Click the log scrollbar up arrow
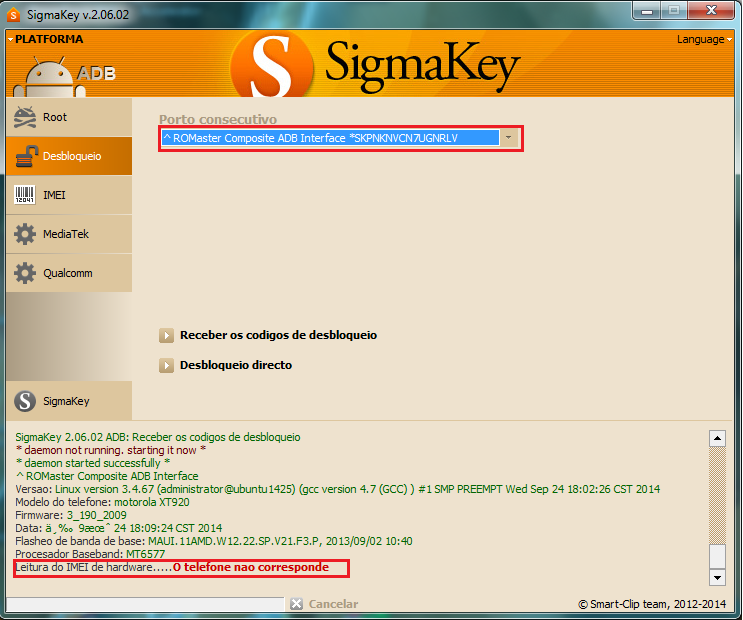This screenshot has height=620, width=743. coord(717,438)
